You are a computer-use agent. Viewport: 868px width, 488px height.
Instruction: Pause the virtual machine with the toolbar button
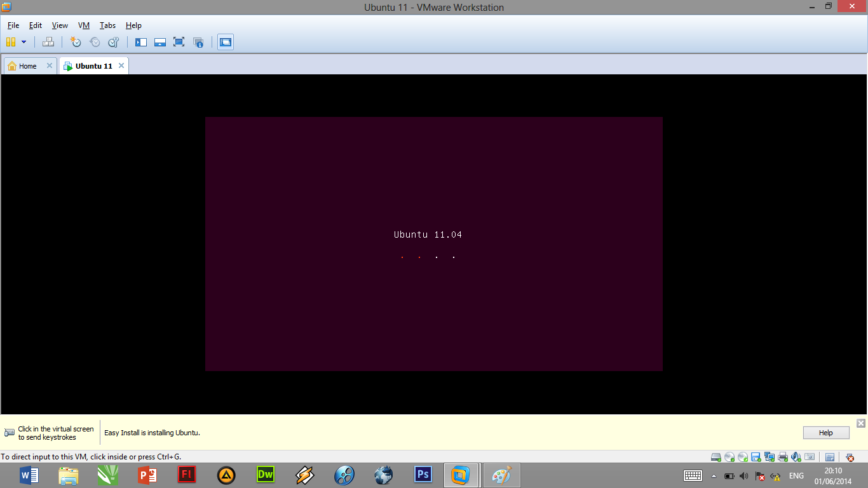pos(10,42)
